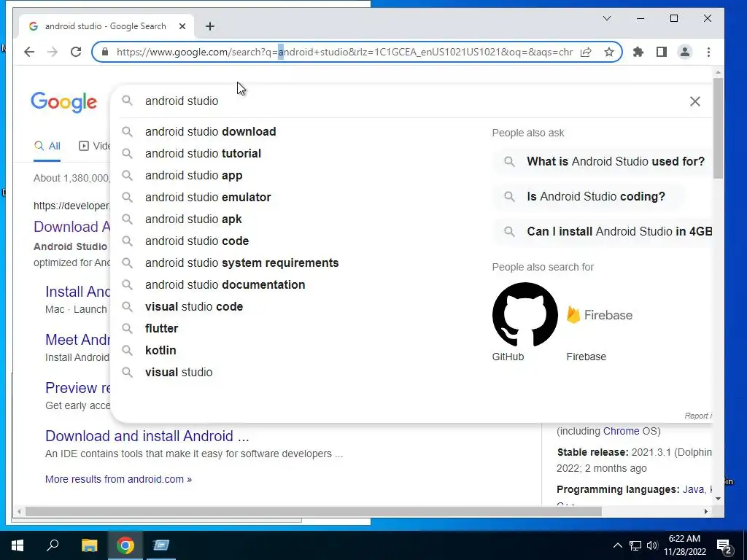Reload the current page

tap(76, 52)
